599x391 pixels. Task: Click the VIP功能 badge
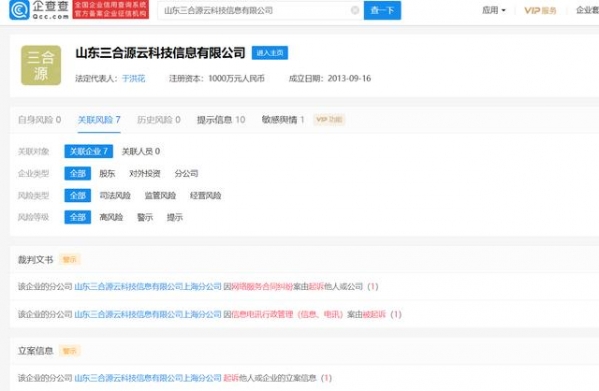pos(329,120)
